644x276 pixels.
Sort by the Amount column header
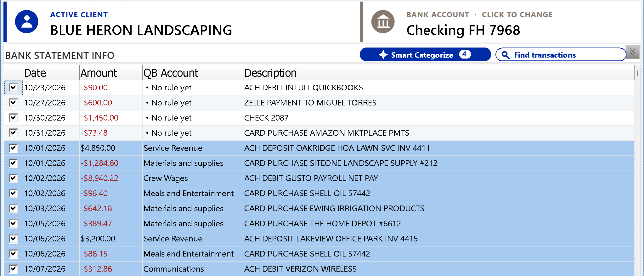coord(111,73)
